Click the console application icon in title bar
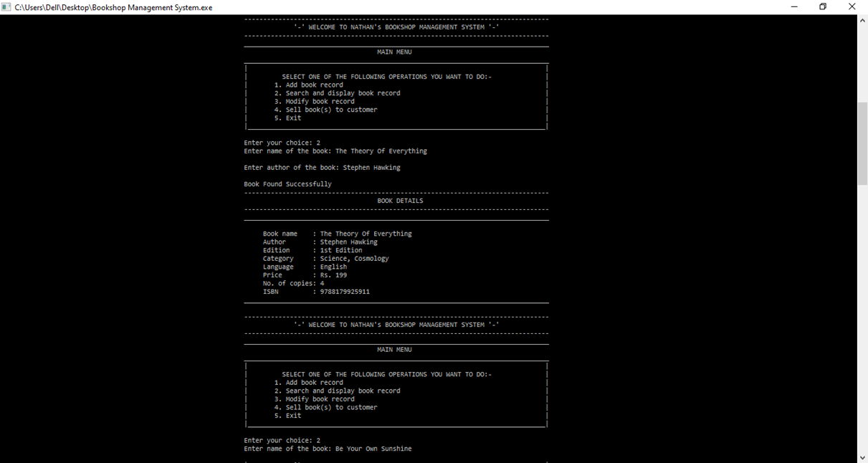Screen dimensions: 868x463 coord(7,7)
